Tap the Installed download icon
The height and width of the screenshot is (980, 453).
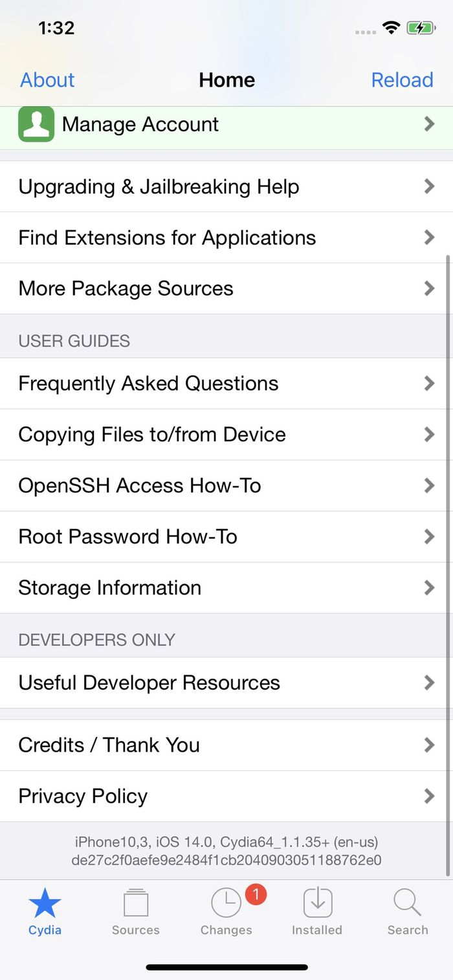click(x=317, y=903)
